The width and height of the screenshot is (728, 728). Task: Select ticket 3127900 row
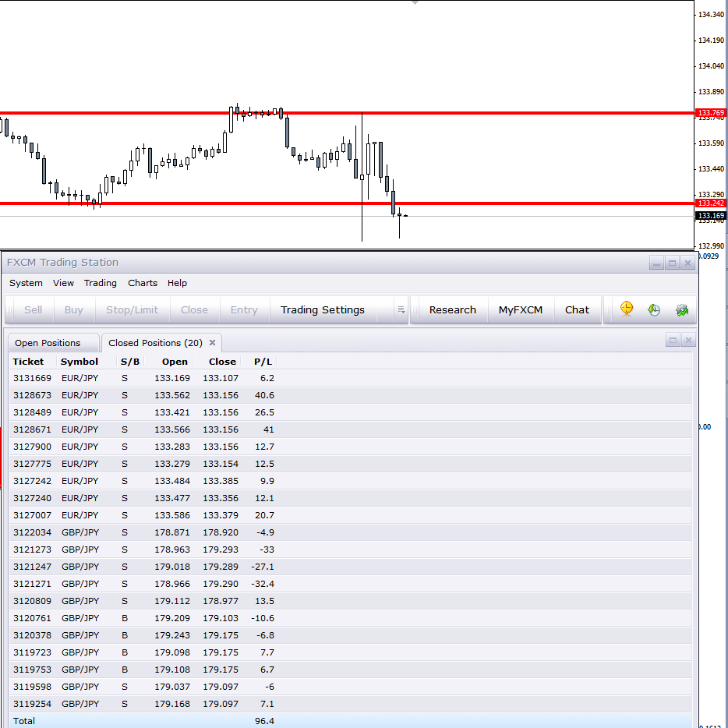tap(350, 447)
